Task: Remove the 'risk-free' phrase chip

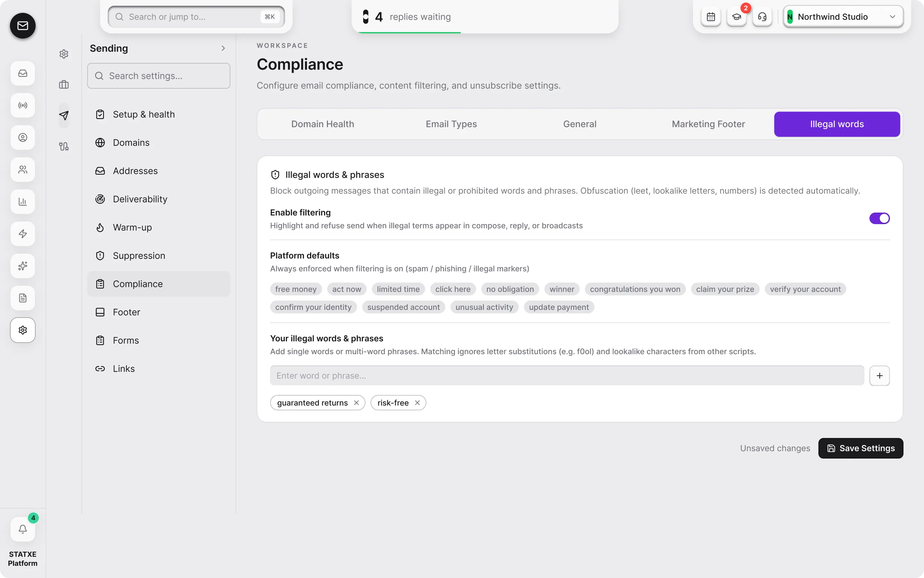Action: 417,403
